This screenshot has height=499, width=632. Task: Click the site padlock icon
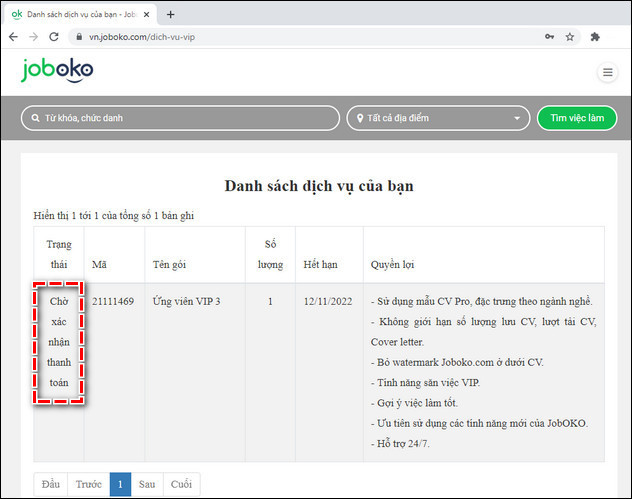[80, 36]
